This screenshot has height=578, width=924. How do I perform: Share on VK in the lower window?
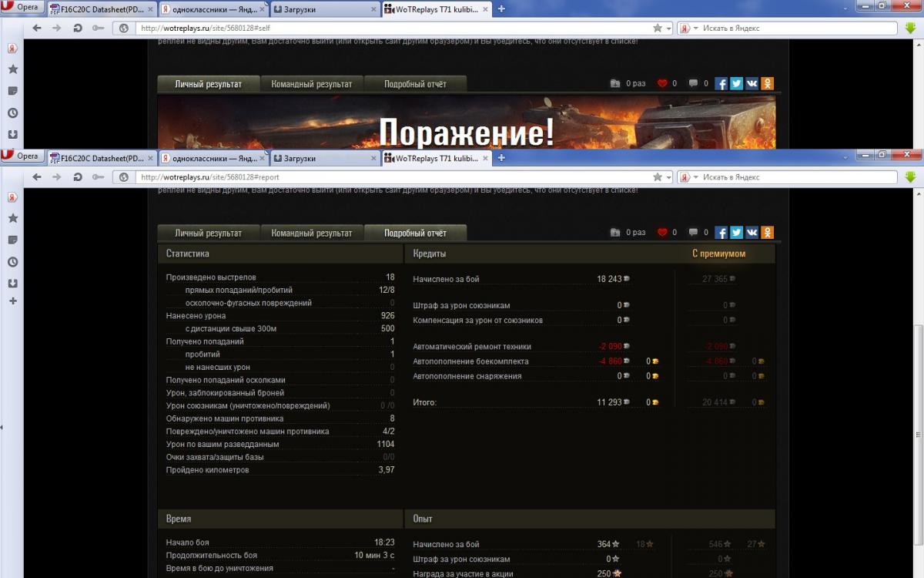click(752, 233)
